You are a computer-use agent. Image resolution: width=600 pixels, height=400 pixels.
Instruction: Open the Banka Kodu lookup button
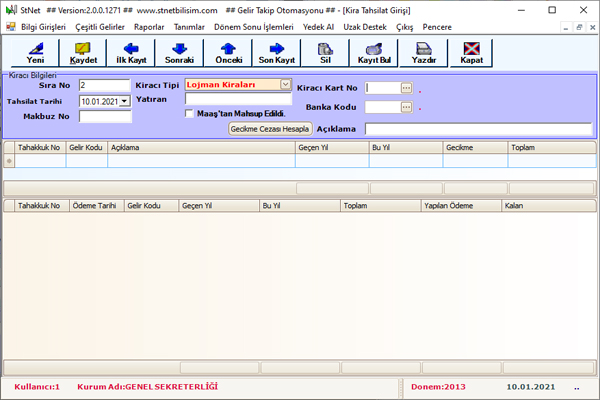pyautogui.click(x=406, y=107)
